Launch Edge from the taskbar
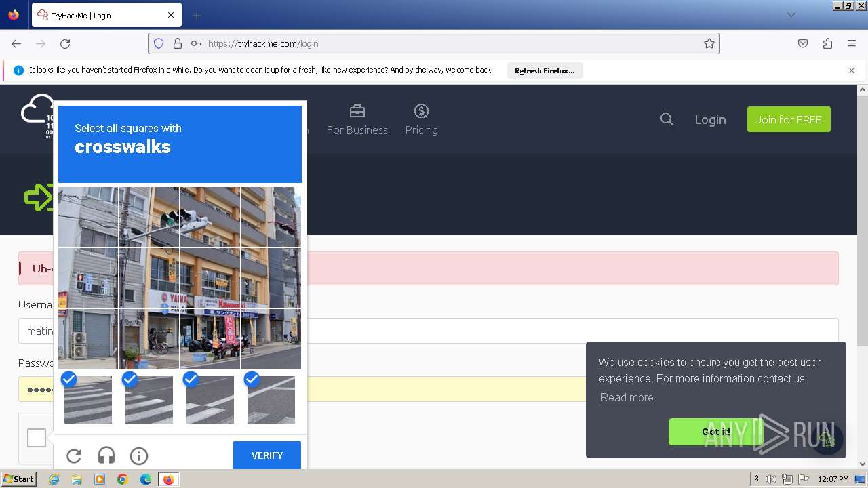Image resolution: width=868 pixels, height=488 pixels. pyautogui.click(x=146, y=479)
